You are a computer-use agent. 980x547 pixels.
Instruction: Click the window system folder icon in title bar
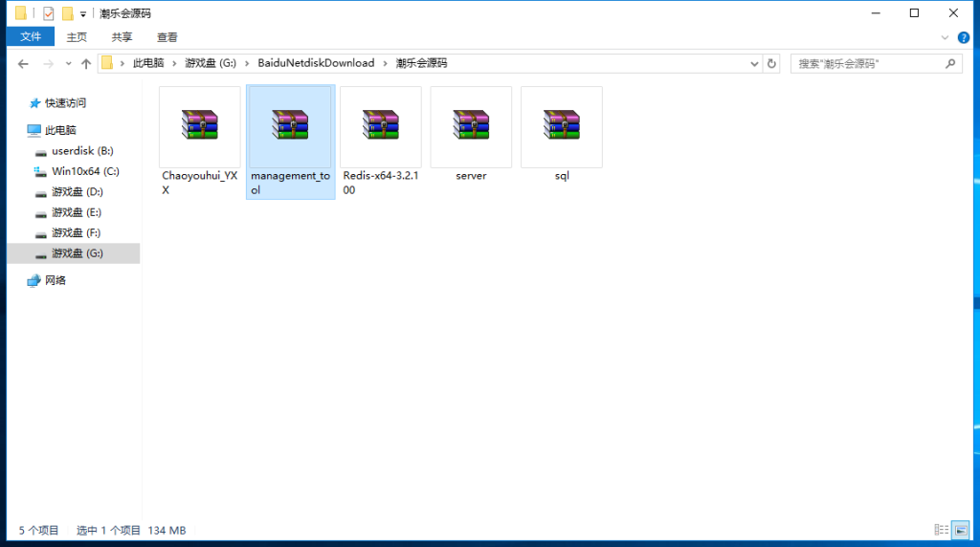click(21, 13)
